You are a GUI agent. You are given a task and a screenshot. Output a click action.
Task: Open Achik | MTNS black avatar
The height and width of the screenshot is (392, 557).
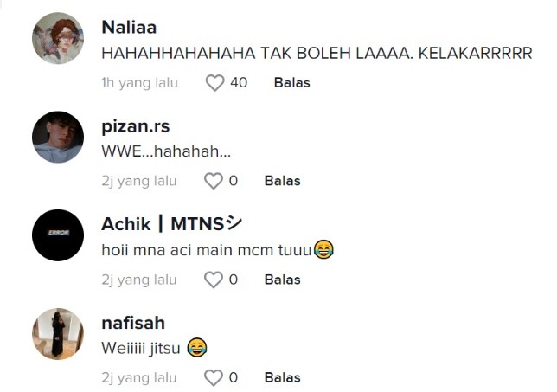(58, 235)
